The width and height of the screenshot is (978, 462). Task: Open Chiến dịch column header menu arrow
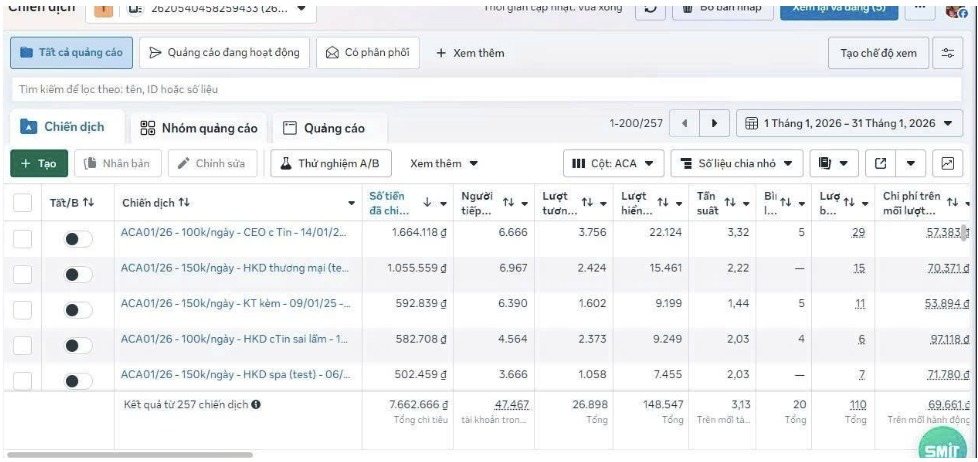tap(351, 203)
